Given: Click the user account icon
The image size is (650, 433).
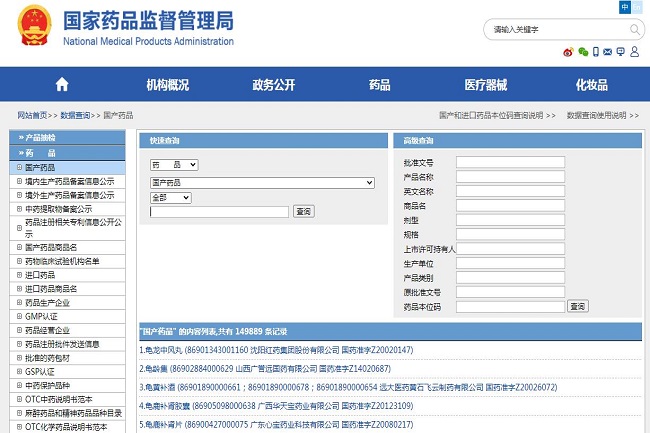Looking at the screenshot, I should [634, 52].
